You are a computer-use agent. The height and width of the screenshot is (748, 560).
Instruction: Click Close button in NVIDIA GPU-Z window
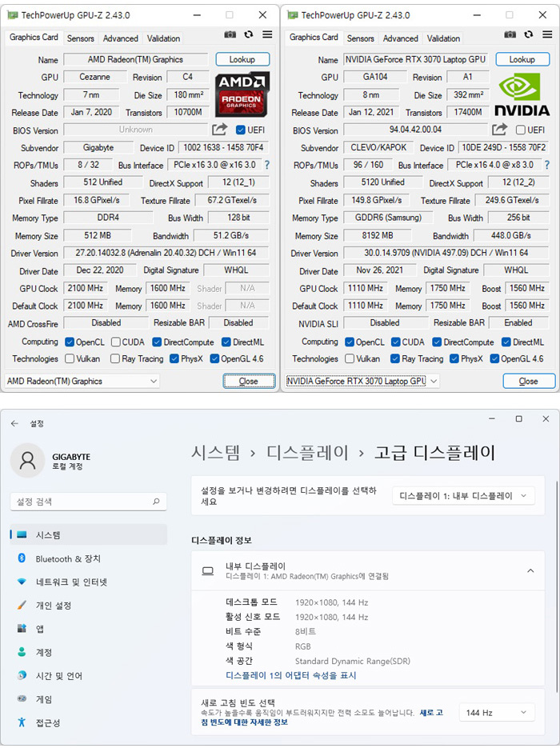529,381
